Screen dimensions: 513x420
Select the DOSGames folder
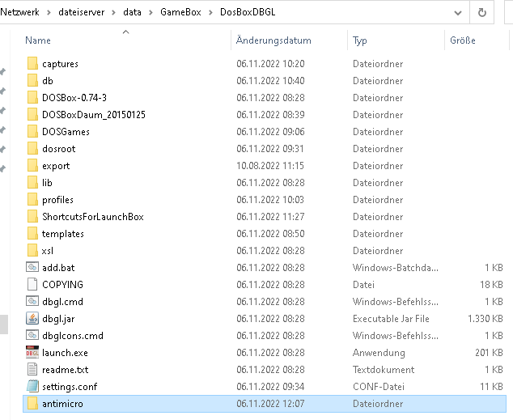(66, 131)
